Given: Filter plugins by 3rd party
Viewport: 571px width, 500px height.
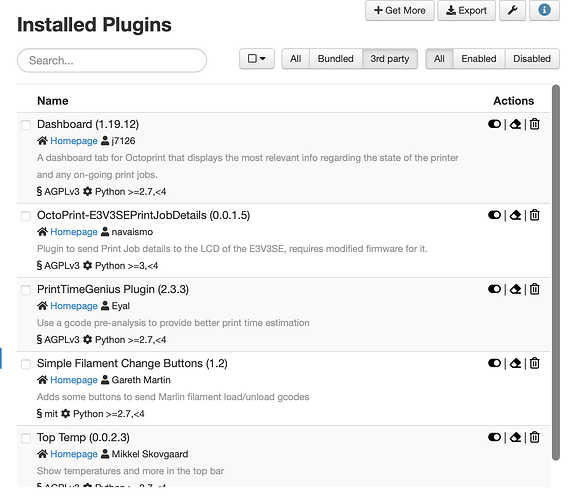Looking at the screenshot, I should tap(390, 59).
